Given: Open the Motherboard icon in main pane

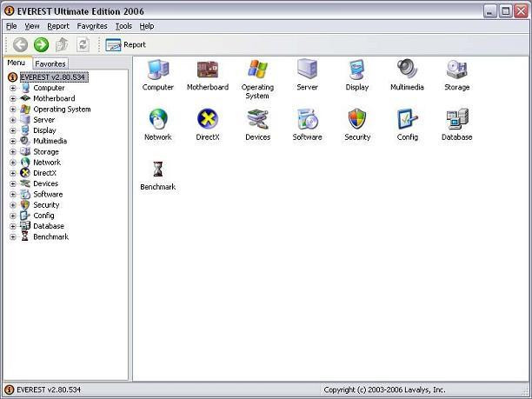Looking at the screenshot, I should (208, 70).
